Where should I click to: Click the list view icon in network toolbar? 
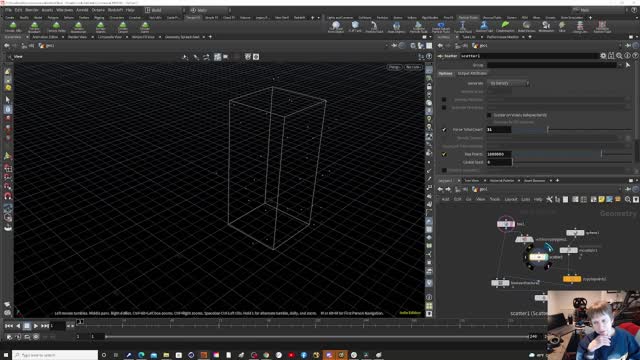pos(565,199)
